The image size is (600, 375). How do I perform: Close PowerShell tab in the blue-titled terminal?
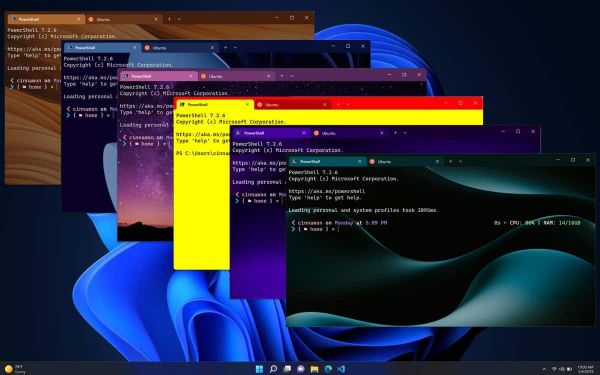pos(135,47)
